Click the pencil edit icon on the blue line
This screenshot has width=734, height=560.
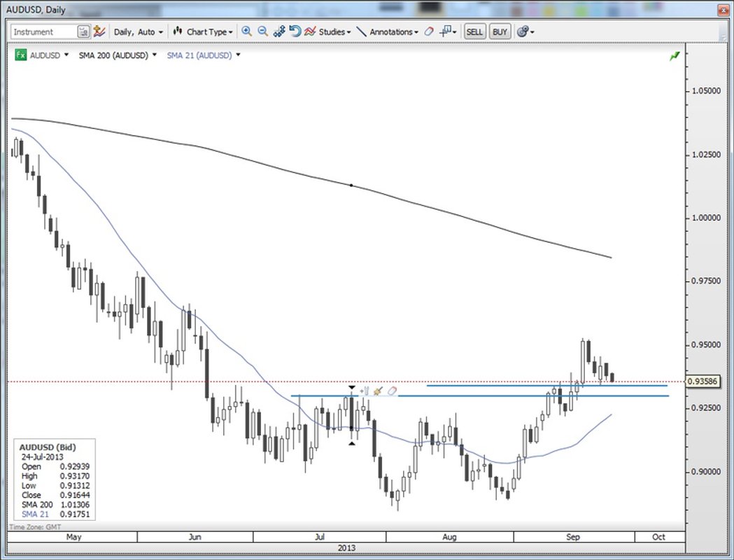click(378, 389)
